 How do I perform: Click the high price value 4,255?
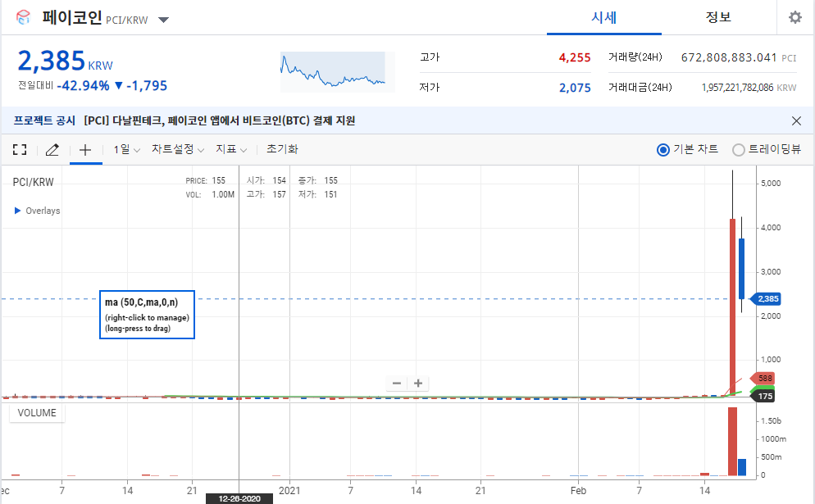coord(574,57)
